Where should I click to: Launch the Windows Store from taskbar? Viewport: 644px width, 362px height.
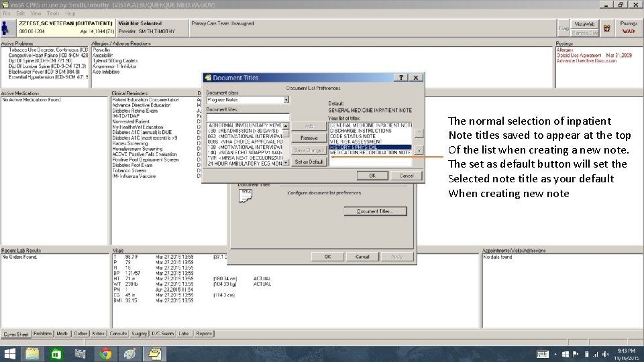56,354
